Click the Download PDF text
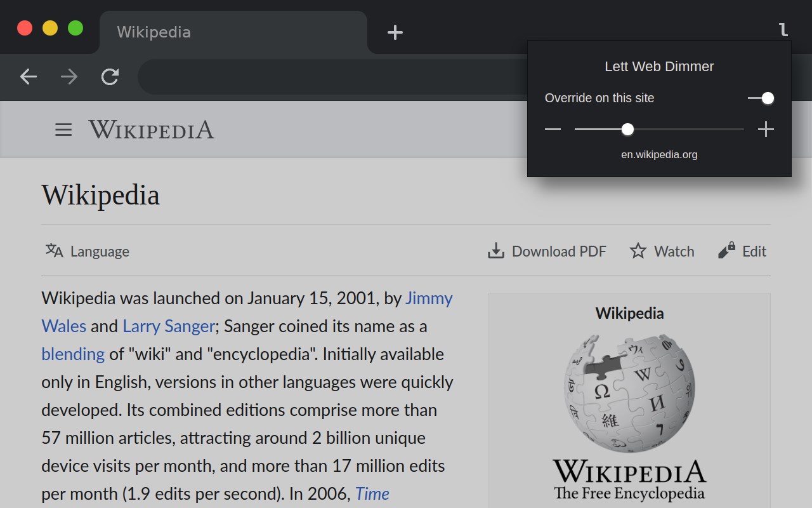This screenshot has height=508, width=812. [x=559, y=251]
